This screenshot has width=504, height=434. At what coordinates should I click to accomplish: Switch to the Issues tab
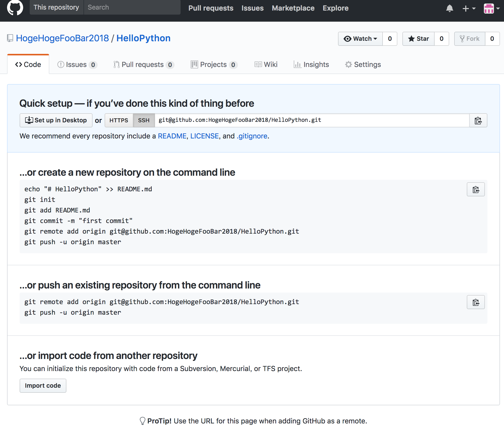(77, 65)
